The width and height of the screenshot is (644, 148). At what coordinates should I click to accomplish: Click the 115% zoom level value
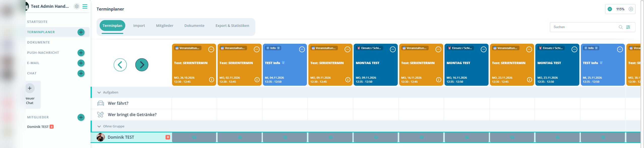tap(620, 9)
